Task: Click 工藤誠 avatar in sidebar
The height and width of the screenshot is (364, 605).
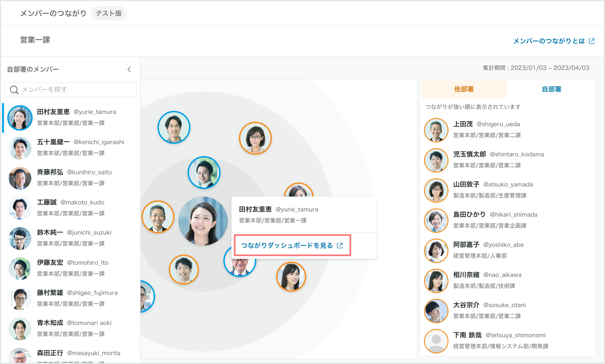Action: click(x=20, y=209)
